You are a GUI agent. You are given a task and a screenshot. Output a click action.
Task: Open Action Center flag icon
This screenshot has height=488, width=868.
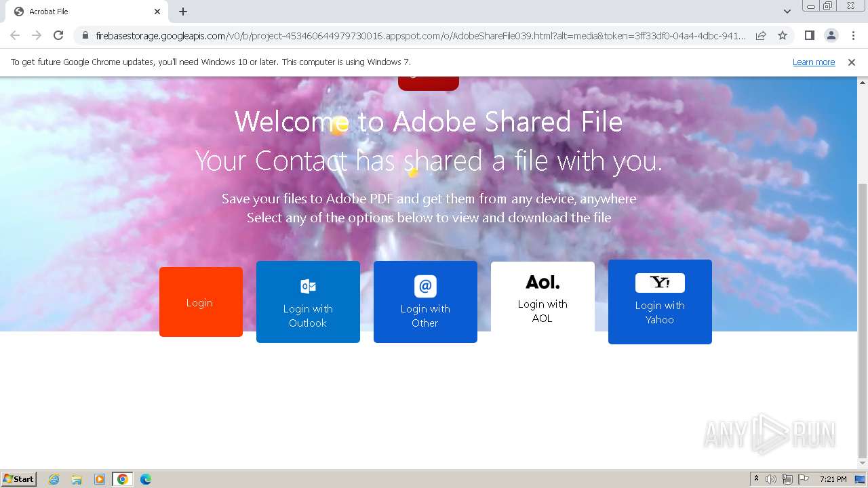(804, 479)
